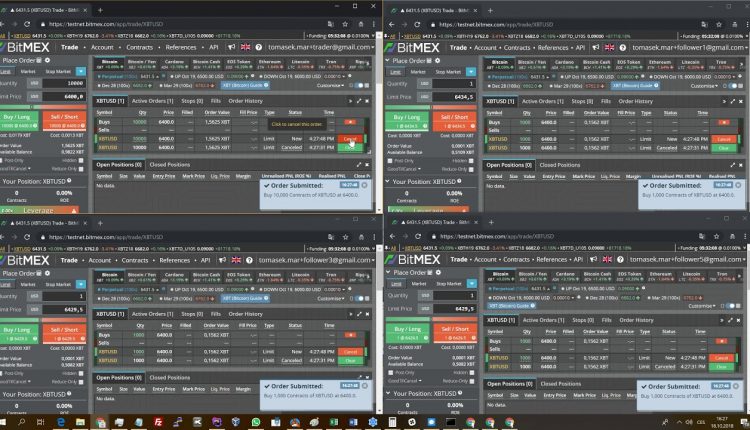This screenshot has height=430, width=750.
Task: Open Account menu in trader window
Action: click(102, 47)
